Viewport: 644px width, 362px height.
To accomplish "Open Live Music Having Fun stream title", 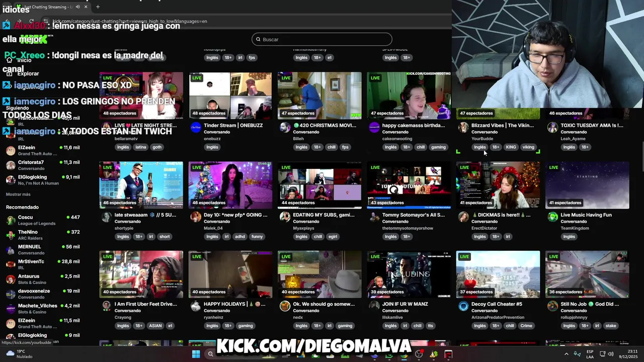I will coord(586,215).
